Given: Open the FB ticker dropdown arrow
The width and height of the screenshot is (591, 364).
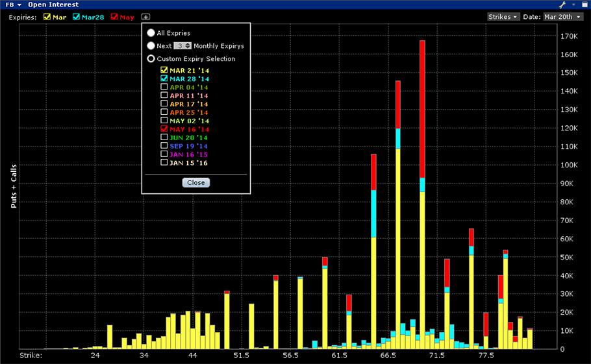Looking at the screenshot, I should click(x=19, y=5).
